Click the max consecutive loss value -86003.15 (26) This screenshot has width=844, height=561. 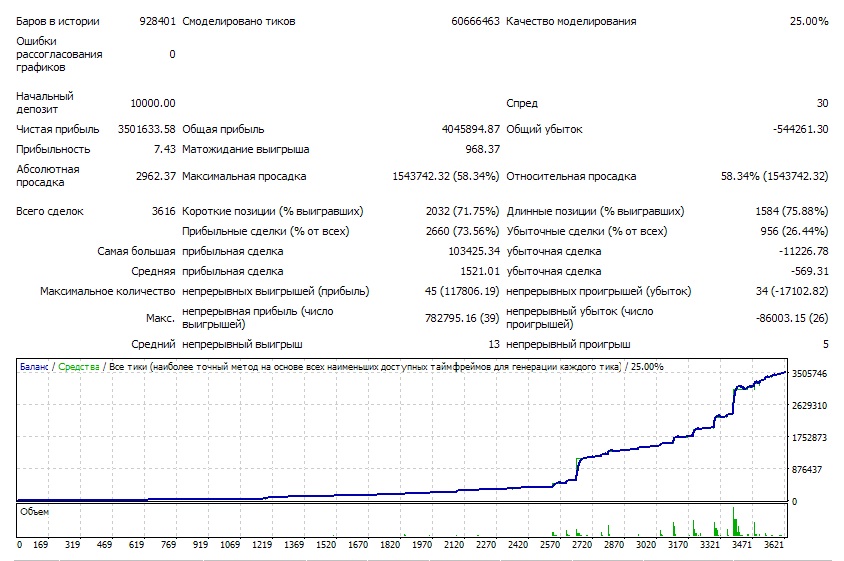click(792, 318)
